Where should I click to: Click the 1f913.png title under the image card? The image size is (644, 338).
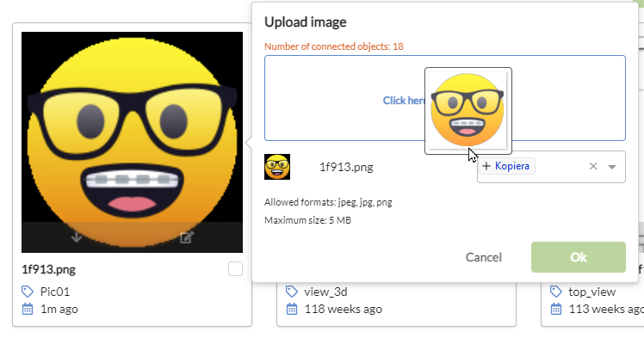(48, 269)
